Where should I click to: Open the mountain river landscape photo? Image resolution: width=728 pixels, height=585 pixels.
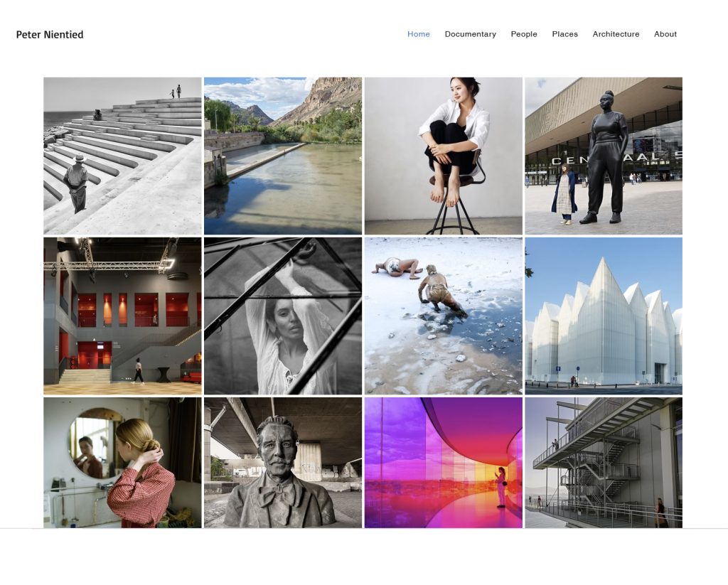click(283, 156)
